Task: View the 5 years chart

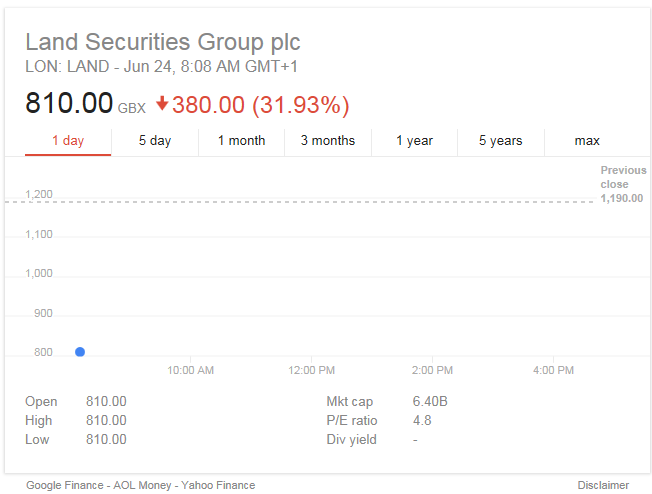Action: click(501, 141)
